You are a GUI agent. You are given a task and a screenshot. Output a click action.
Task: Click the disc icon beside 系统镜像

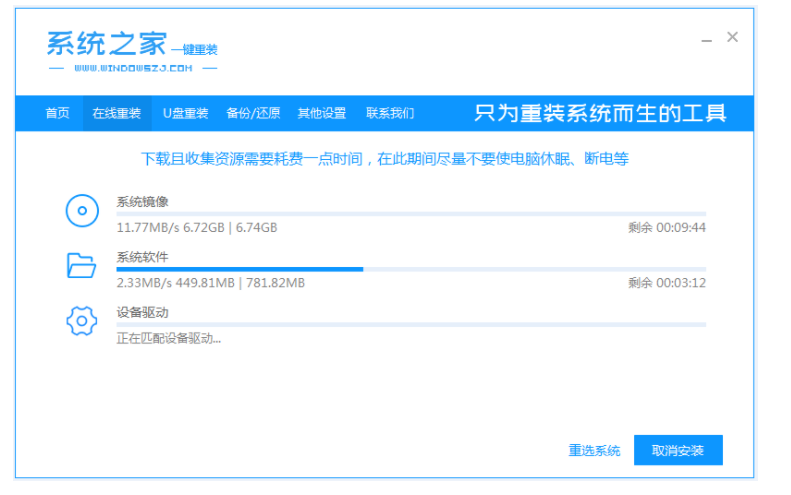click(81, 210)
